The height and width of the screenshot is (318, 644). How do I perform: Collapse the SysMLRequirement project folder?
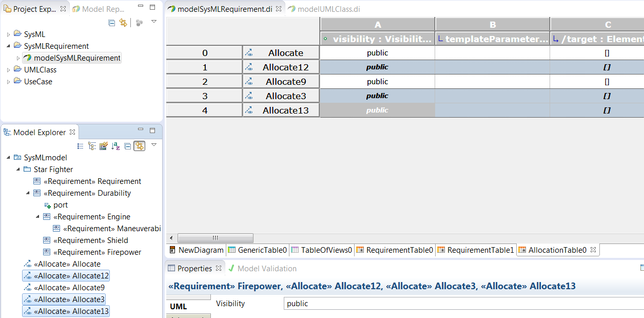pyautogui.click(x=8, y=46)
